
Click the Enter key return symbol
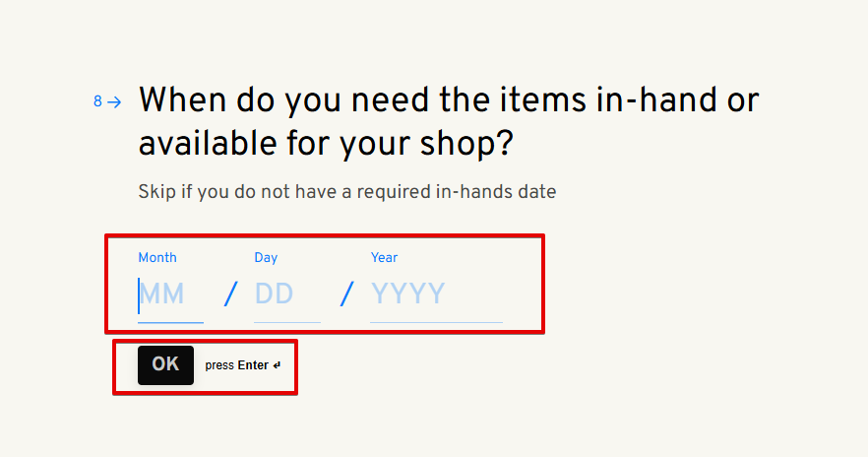tap(277, 365)
